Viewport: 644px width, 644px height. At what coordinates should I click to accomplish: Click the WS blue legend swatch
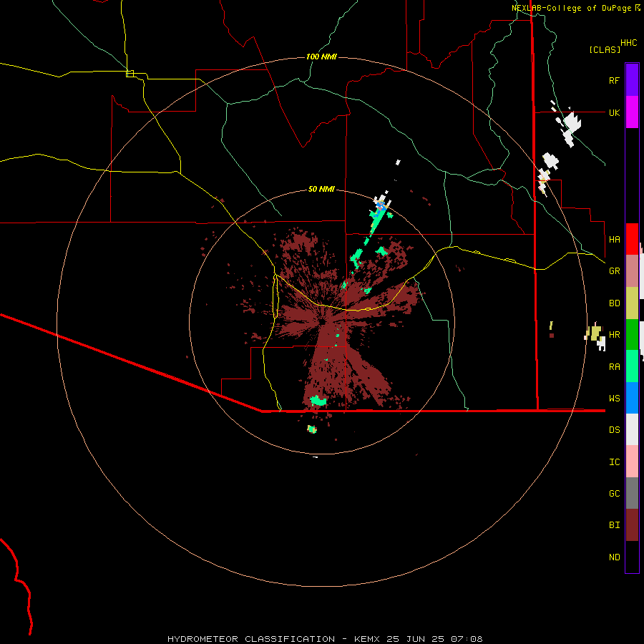click(632, 398)
